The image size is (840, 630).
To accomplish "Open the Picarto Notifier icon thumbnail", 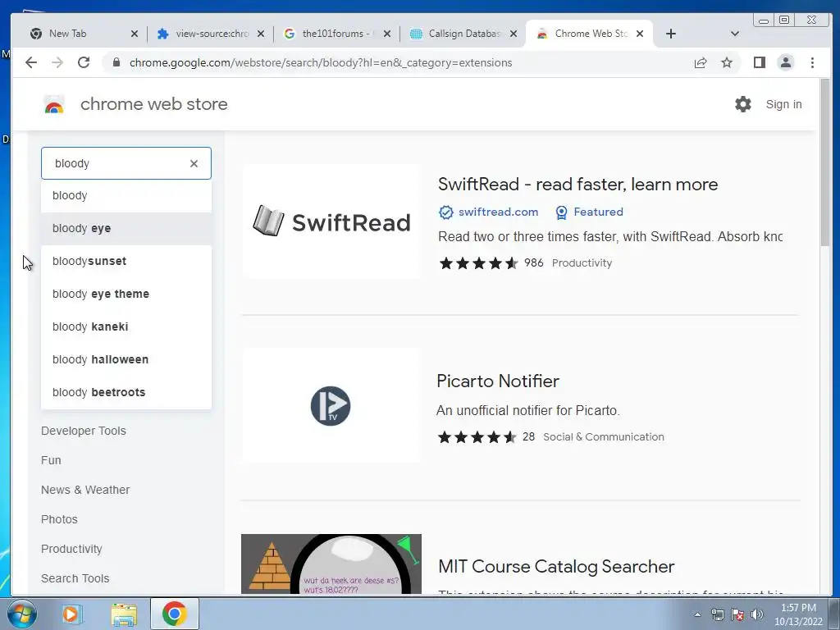I will click(331, 405).
